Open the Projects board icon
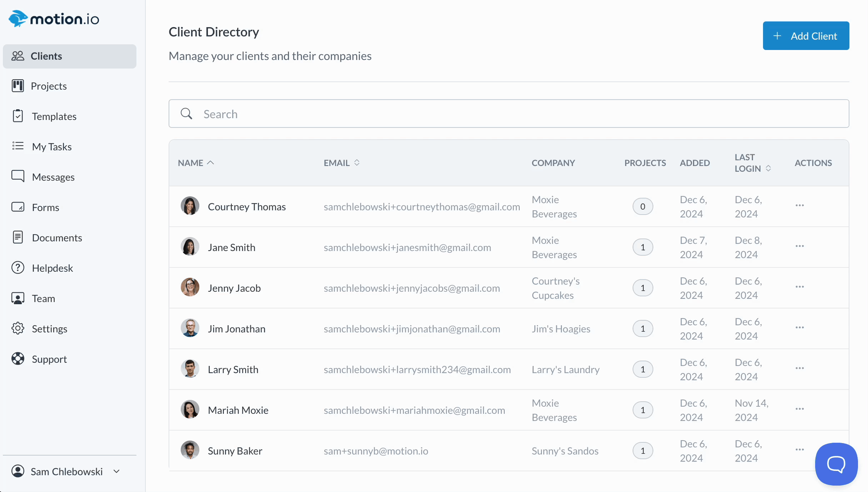 18,86
